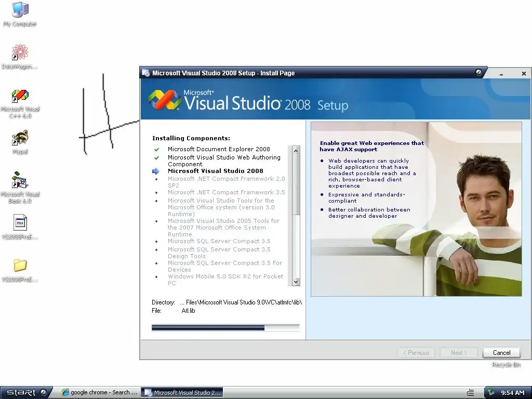
Task: Click the green check beside Document Explorer 2008
Action: (x=156, y=149)
